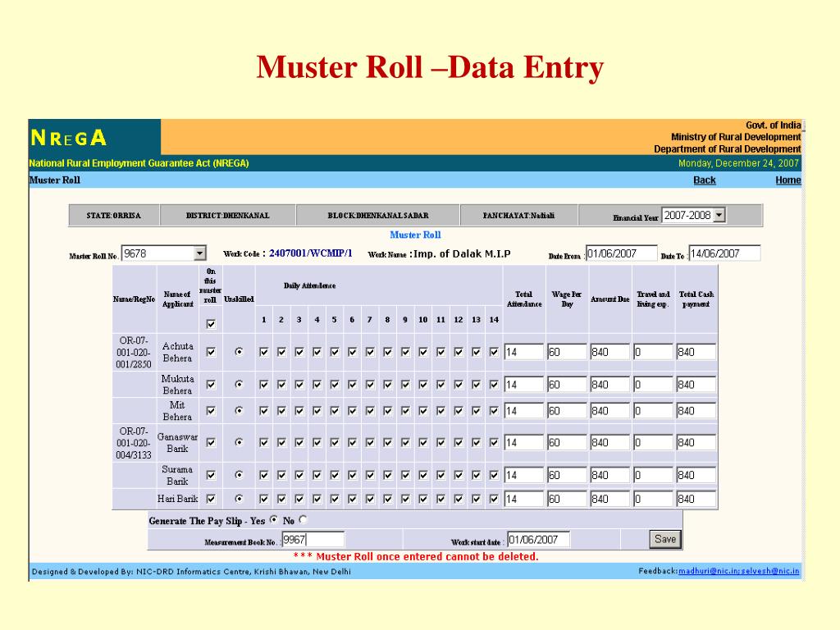Select Unskilled radio for Achuta Behera
840x630 pixels.
pyautogui.click(x=239, y=351)
